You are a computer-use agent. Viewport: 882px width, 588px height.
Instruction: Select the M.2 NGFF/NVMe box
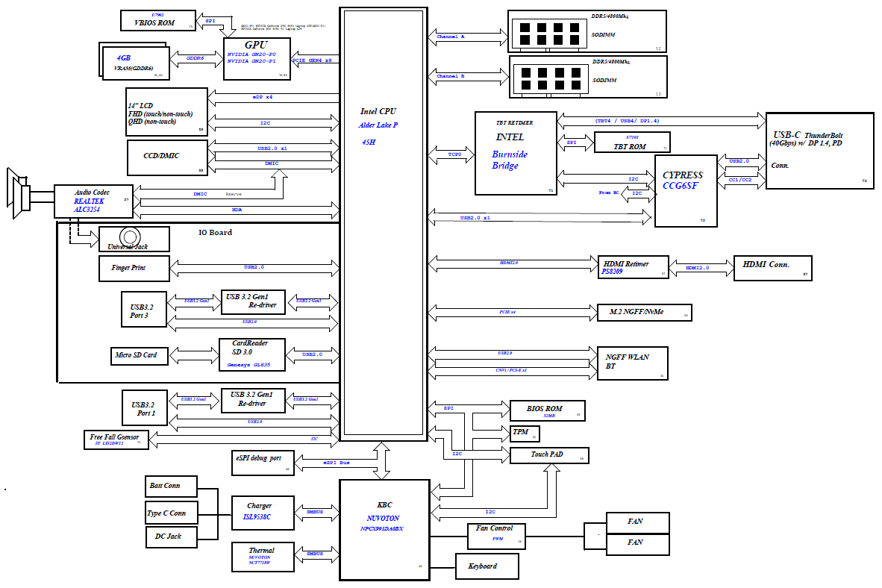(x=645, y=312)
